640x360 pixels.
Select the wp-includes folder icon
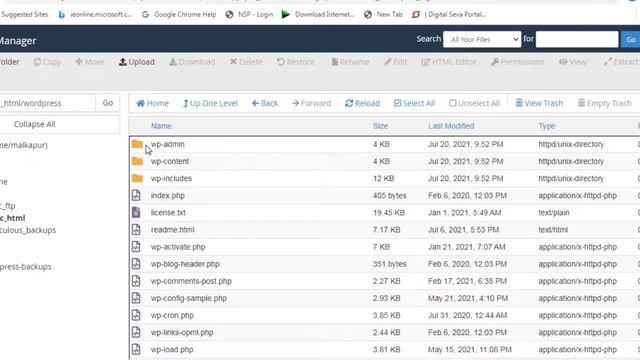click(x=137, y=178)
